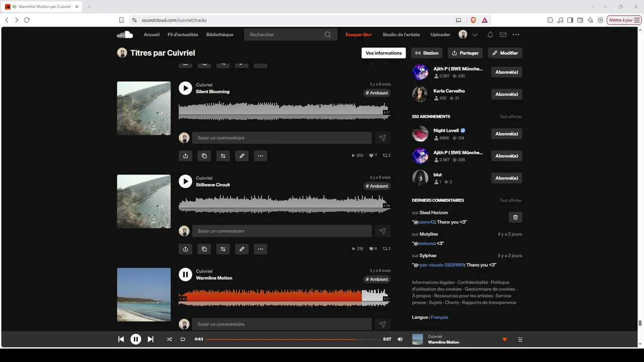Open Fil d'actualités
644x362 pixels.
tap(183, 35)
